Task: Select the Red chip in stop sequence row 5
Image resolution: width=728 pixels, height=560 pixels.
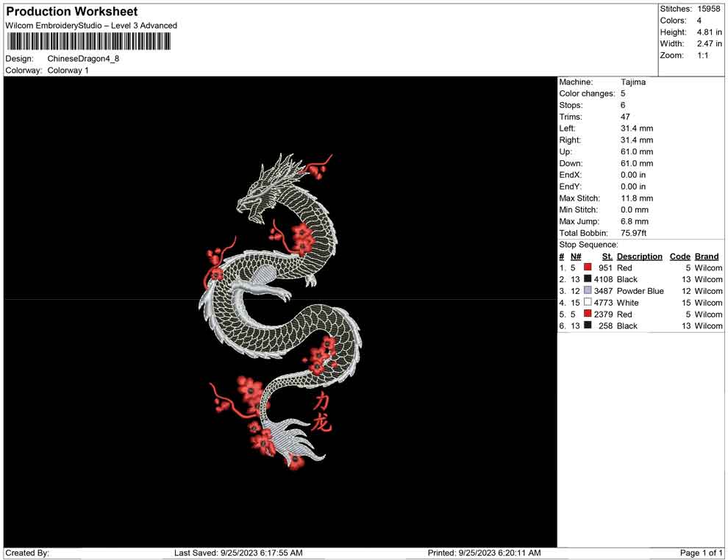Action: [x=586, y=315]
